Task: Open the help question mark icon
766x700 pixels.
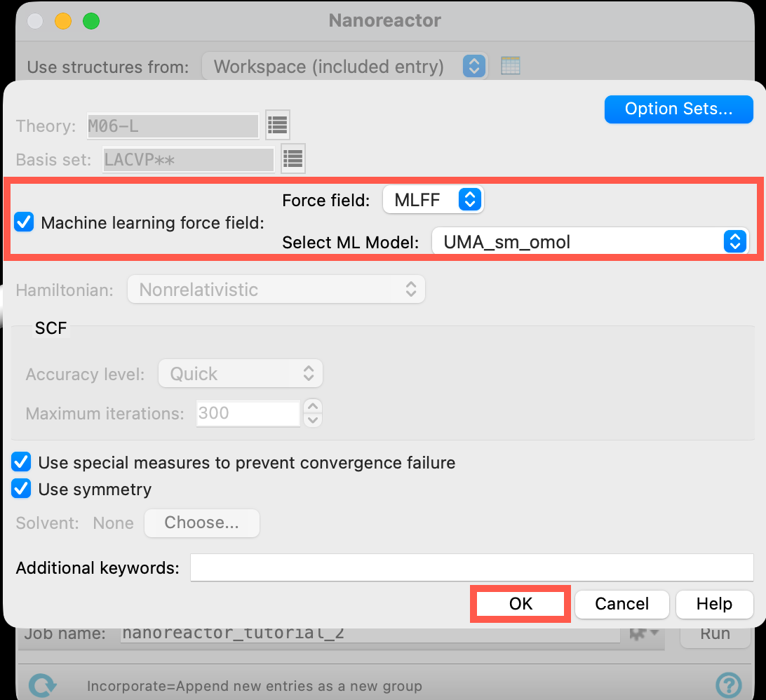Action: pos(728,685)
